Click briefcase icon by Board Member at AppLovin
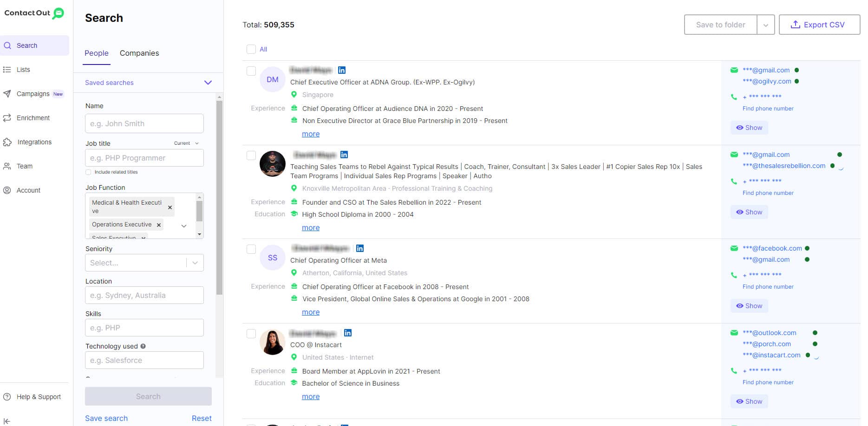 (x=294, y=371)
